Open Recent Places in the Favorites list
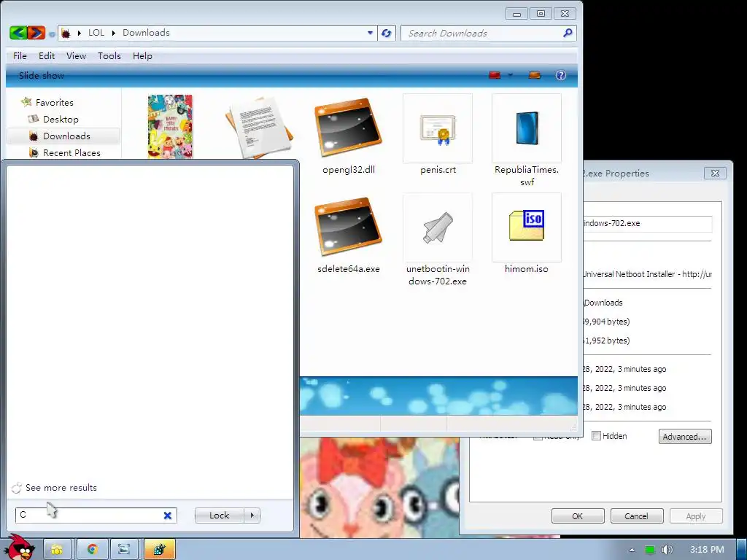This screenshot has height=560, width=747. [x=71, y=153]
